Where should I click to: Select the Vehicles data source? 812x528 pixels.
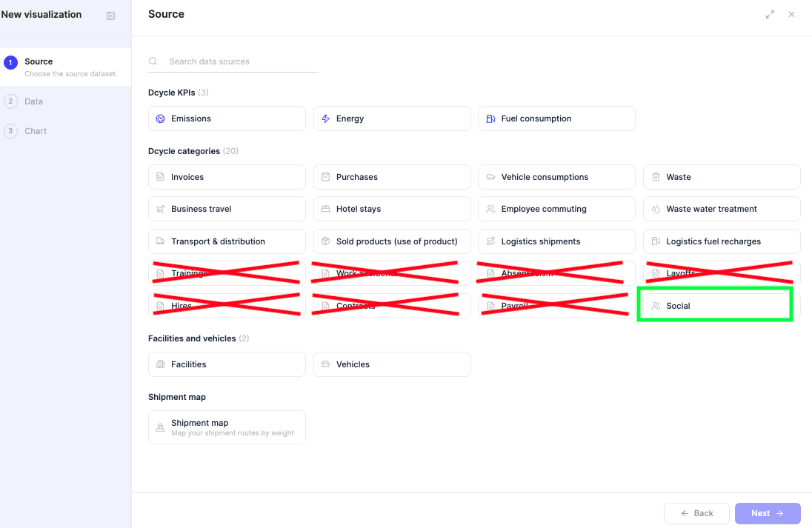pos(392,364)
